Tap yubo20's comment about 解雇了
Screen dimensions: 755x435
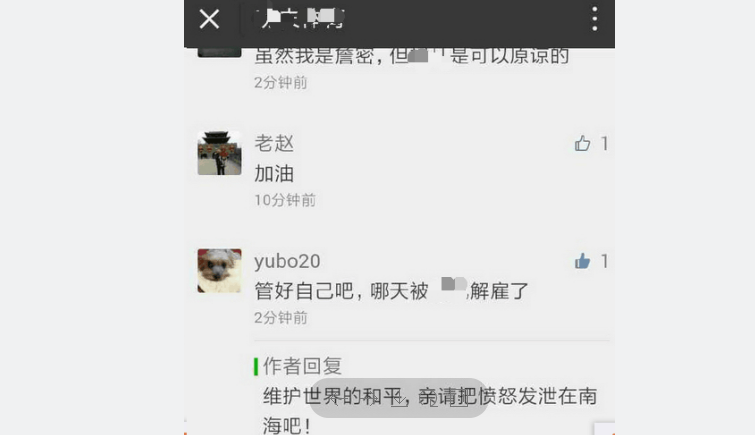click(x=391, y=290)
